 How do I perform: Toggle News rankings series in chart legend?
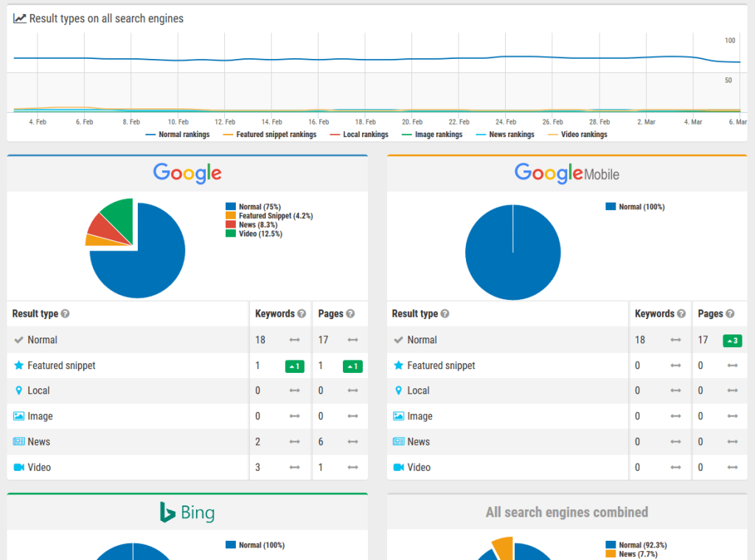click(x=505, y=135)
